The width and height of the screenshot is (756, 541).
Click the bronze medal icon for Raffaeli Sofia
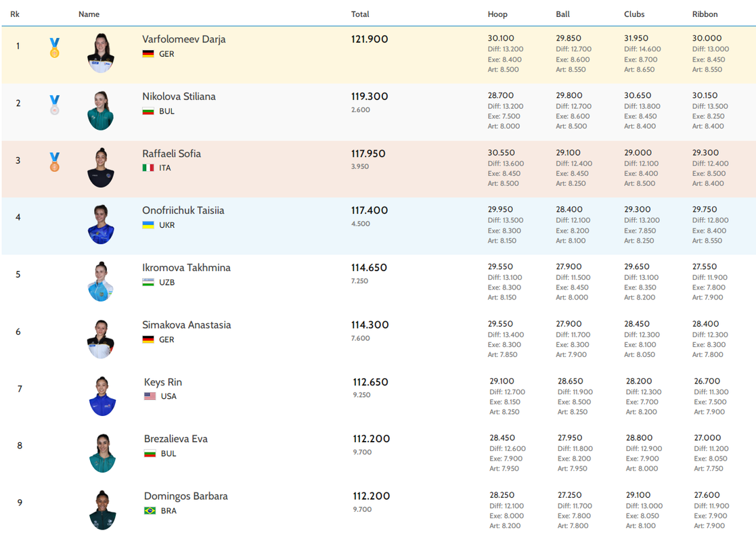coord(54,162)
